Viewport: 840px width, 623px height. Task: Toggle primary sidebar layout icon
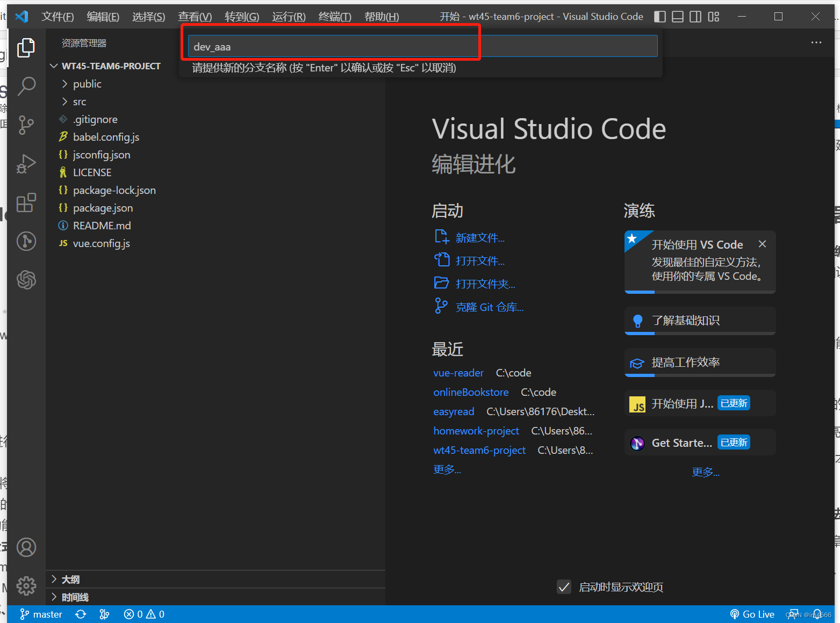pos(659,17)
